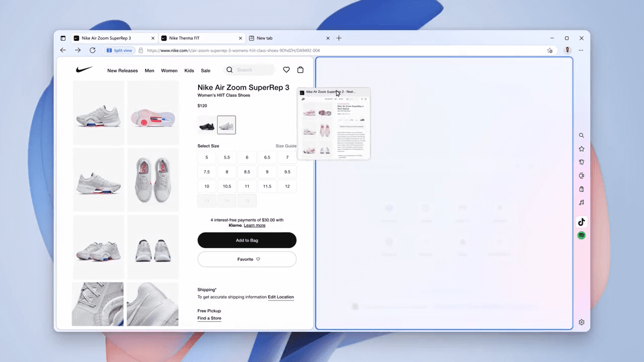View the shoe sole bottom thumbnail
This screenshot has width=644, height=362.
153,113
